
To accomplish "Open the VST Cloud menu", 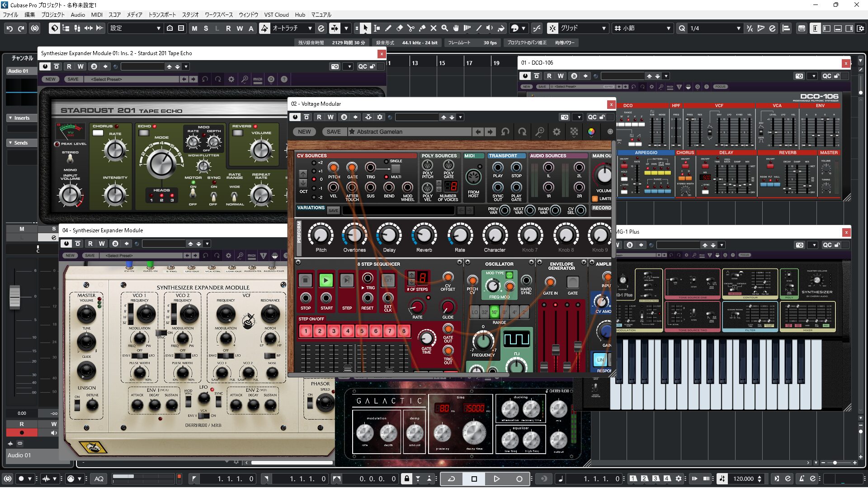I will tap(276, 14).
